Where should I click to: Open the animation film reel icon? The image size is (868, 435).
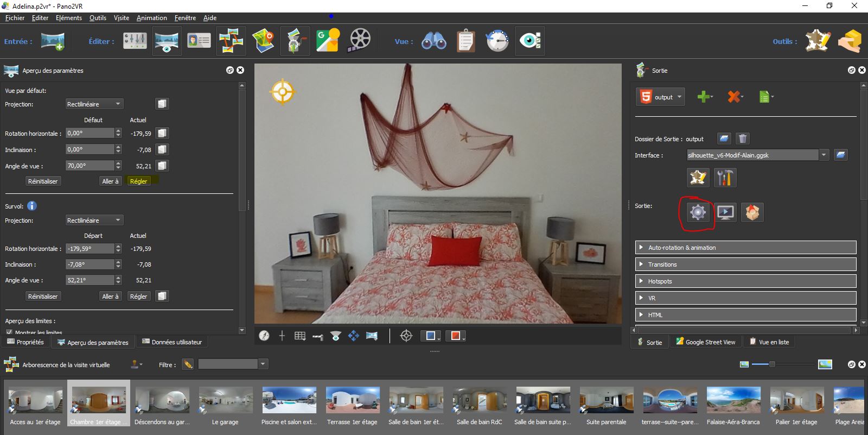point(359,41)
